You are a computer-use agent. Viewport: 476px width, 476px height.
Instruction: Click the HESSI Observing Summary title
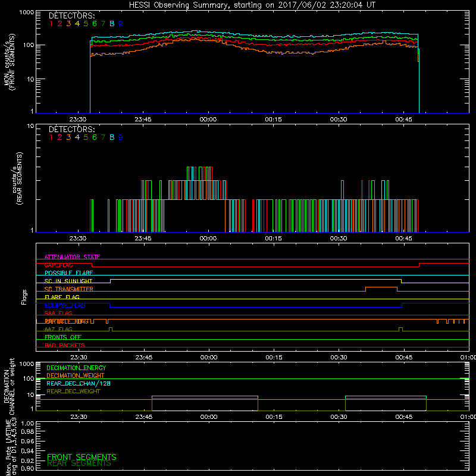[x=252, y=5]
